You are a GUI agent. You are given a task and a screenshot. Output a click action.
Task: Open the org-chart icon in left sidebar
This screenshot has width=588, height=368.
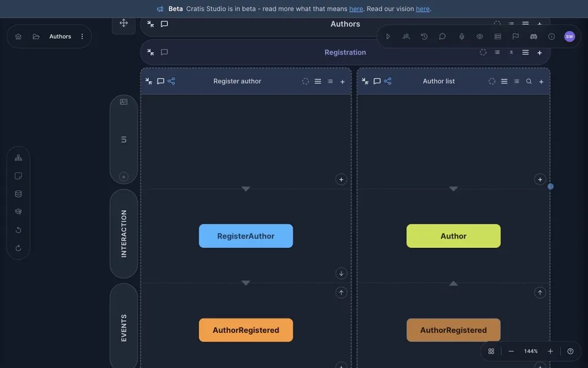(18, 158)
